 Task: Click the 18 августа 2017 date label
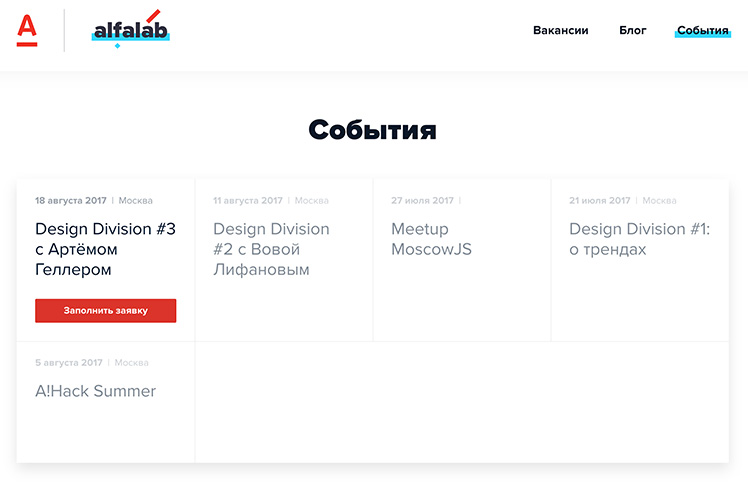click(71, 200)
